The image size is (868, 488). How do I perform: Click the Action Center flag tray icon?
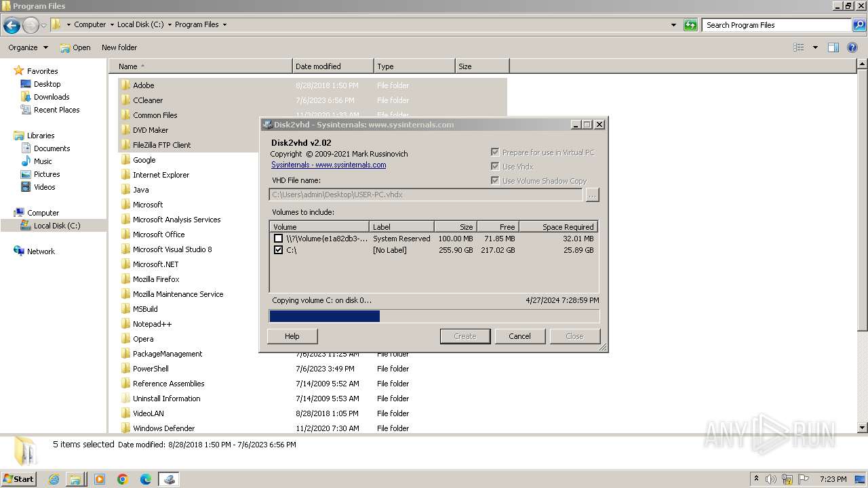[804, 479]
